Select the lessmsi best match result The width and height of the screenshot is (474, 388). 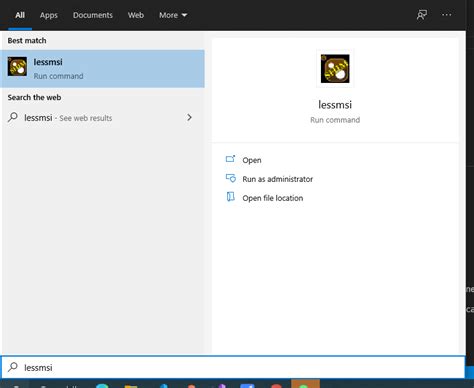click(102, 69)
